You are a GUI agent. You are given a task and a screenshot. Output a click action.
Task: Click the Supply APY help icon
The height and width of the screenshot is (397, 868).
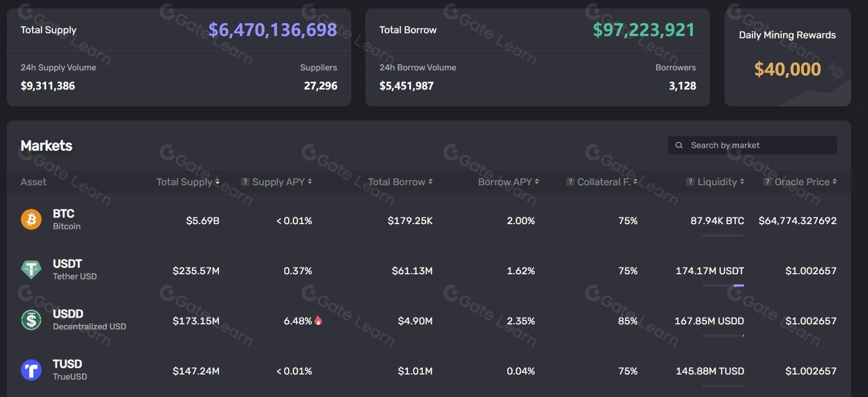click(245, 182)
